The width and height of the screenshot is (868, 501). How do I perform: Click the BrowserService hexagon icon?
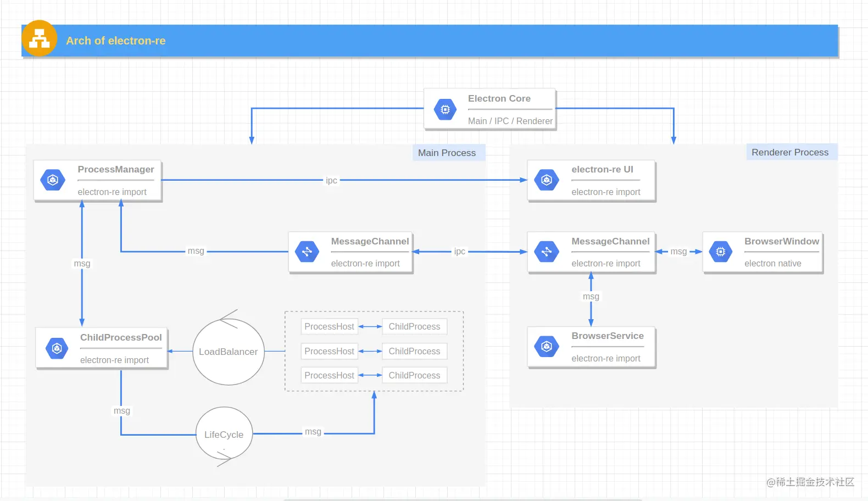point(547,347)
